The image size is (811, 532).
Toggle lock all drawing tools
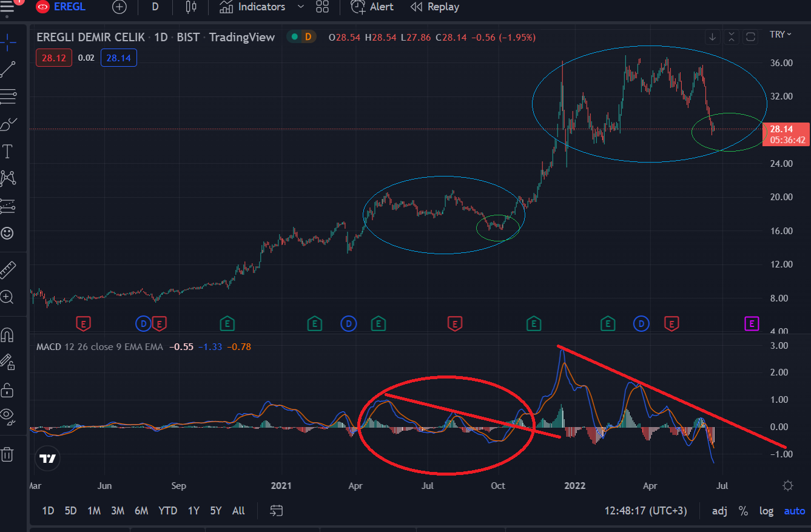7,389
